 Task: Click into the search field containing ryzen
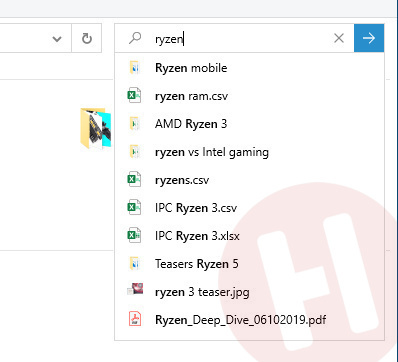(234, 38)
